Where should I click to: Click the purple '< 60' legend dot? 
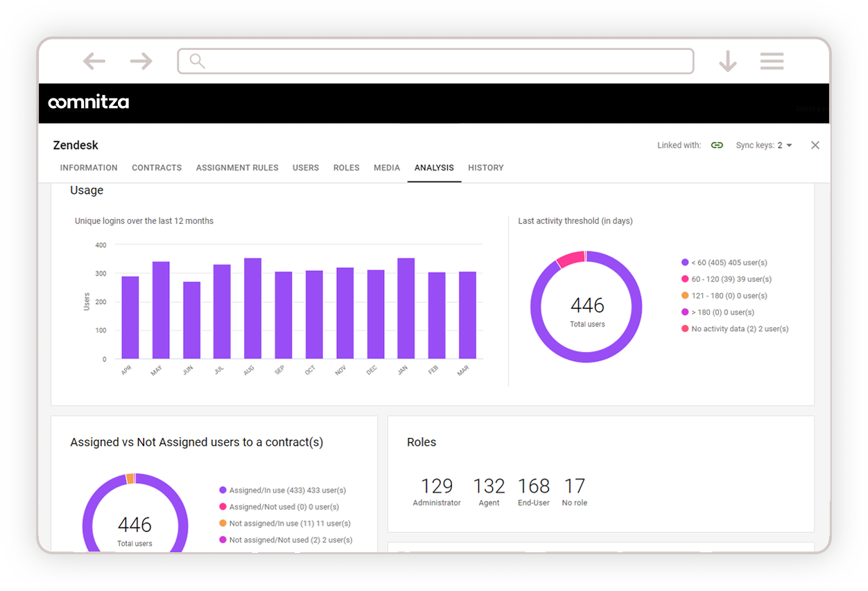coord(685,263)
